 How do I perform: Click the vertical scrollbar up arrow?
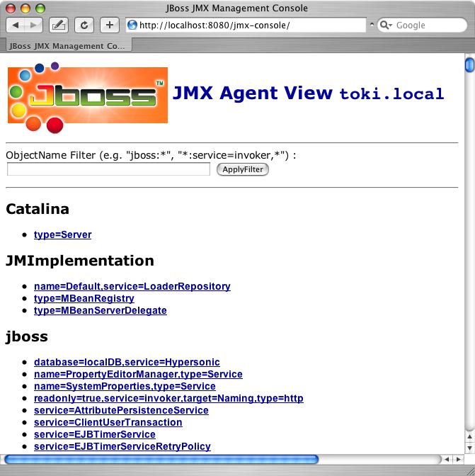pyautogui.click(x=469, y=436)
